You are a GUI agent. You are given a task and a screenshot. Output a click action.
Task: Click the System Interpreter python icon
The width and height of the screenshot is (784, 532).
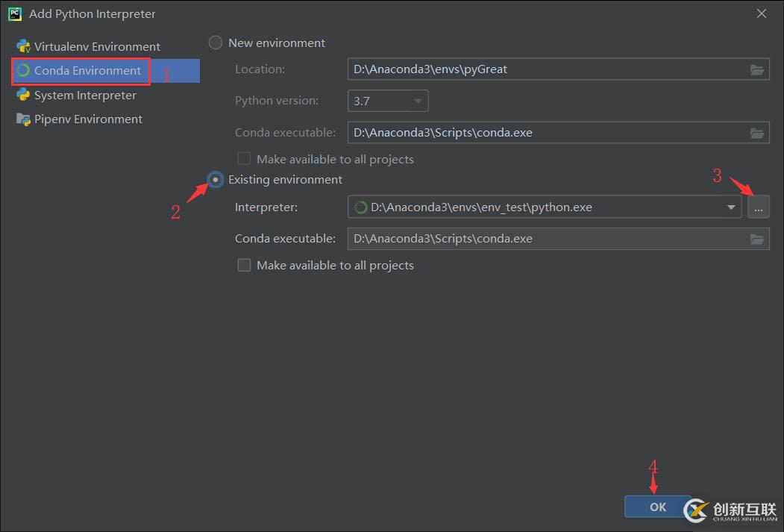[23, 95]
